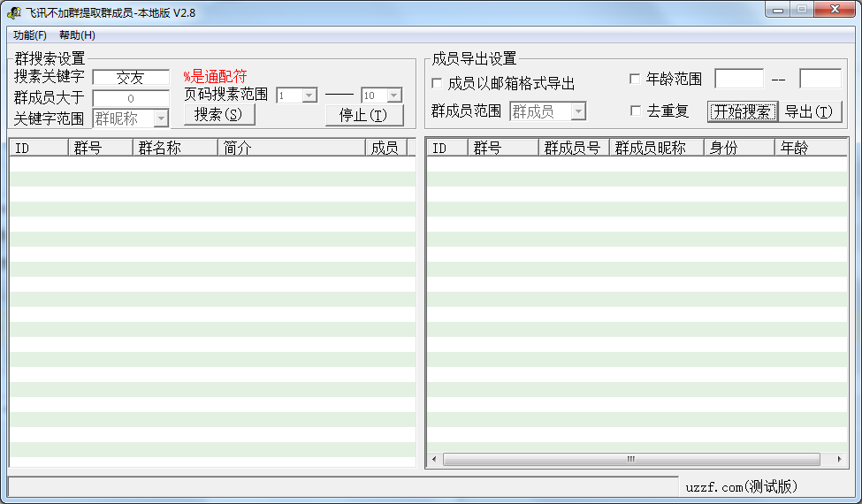Click the %是通配符 red hint text

click(x=215, y=76)
